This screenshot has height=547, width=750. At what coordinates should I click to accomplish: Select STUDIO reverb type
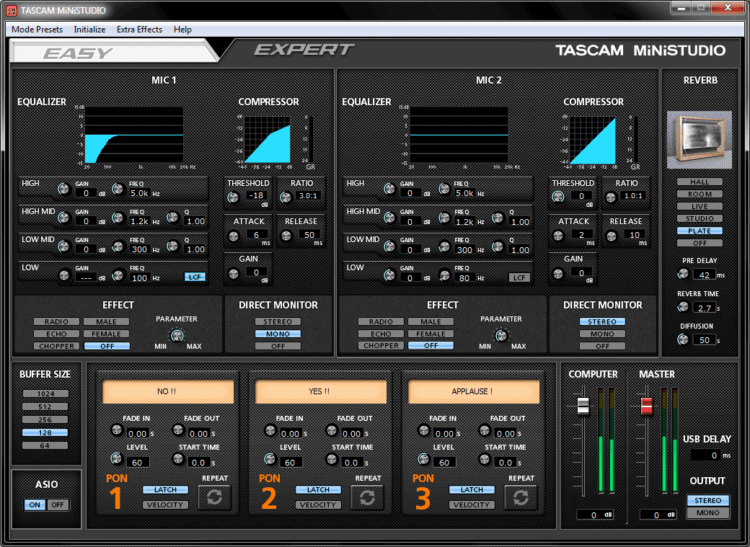tap(699, 219)
